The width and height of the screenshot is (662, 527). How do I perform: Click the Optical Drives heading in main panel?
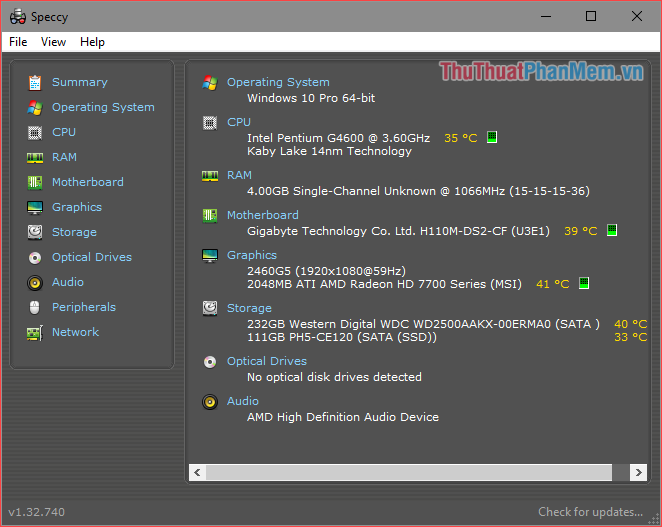[x=267, y=361]
